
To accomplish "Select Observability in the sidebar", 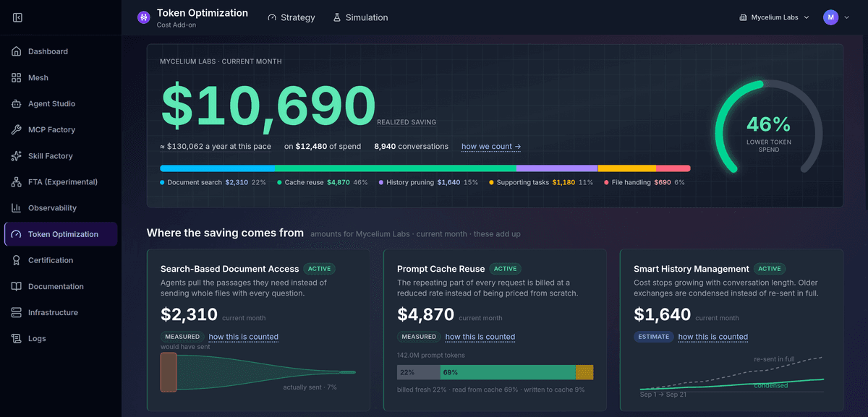I will pos(61,207).
